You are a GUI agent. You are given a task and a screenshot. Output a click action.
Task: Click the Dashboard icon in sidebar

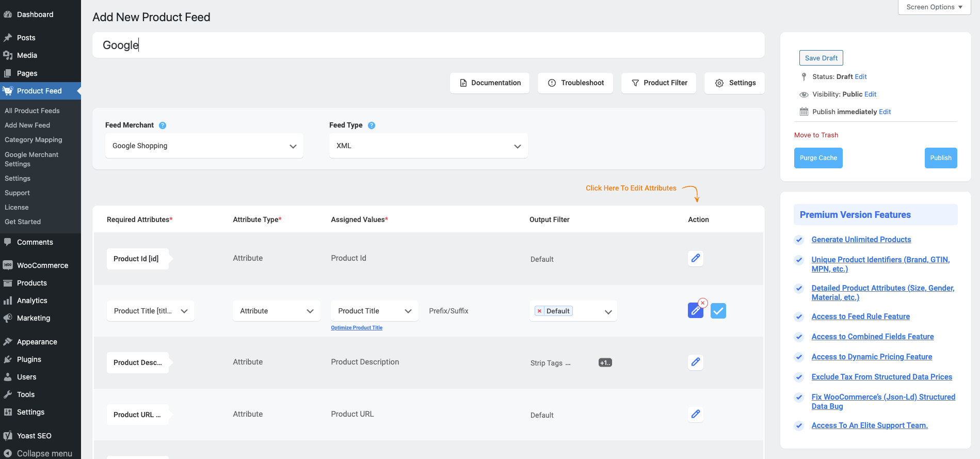pos(8,14)
